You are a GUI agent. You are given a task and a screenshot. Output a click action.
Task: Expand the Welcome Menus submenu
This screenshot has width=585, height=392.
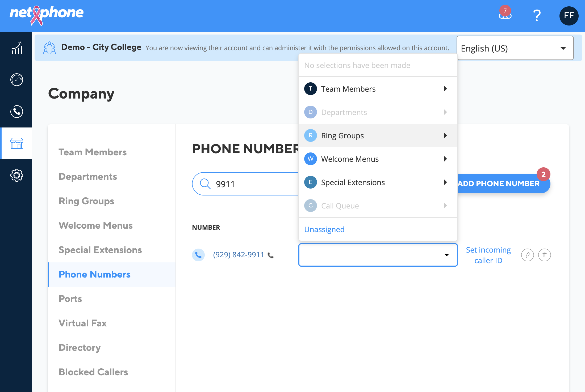pyautogui.click(x=378, y=159)
